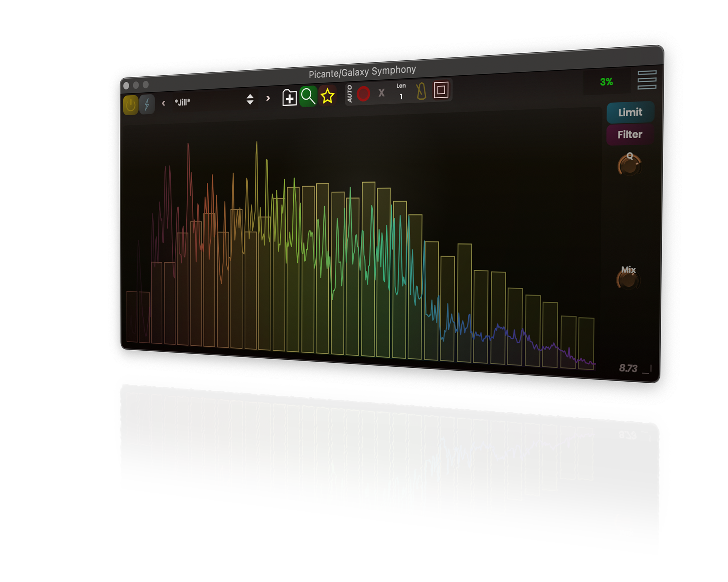Click the lightning bolt icon
This screenshot has height=582, width=728.
[147, 104]
